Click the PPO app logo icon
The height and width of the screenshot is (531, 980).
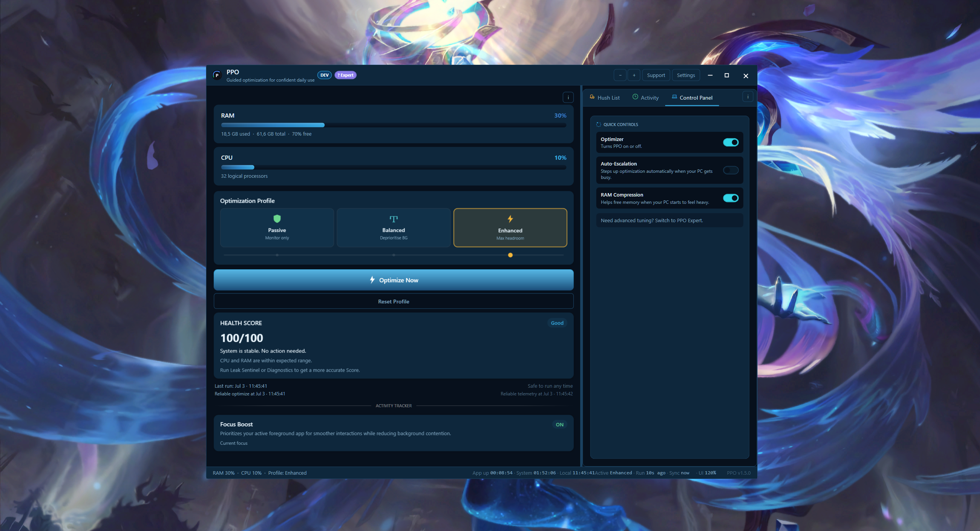(217, 75)
